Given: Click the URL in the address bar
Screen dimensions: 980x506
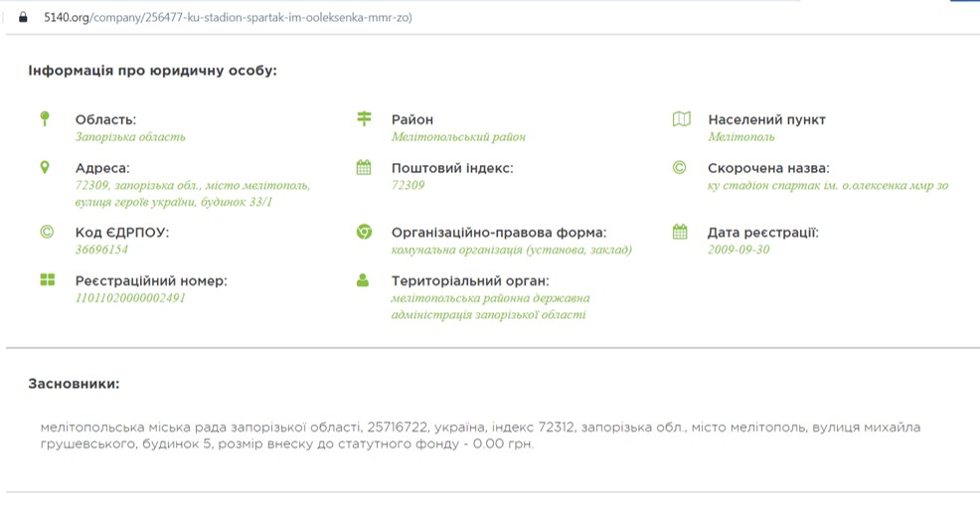Looking at the screenshot, I should 228,17.
